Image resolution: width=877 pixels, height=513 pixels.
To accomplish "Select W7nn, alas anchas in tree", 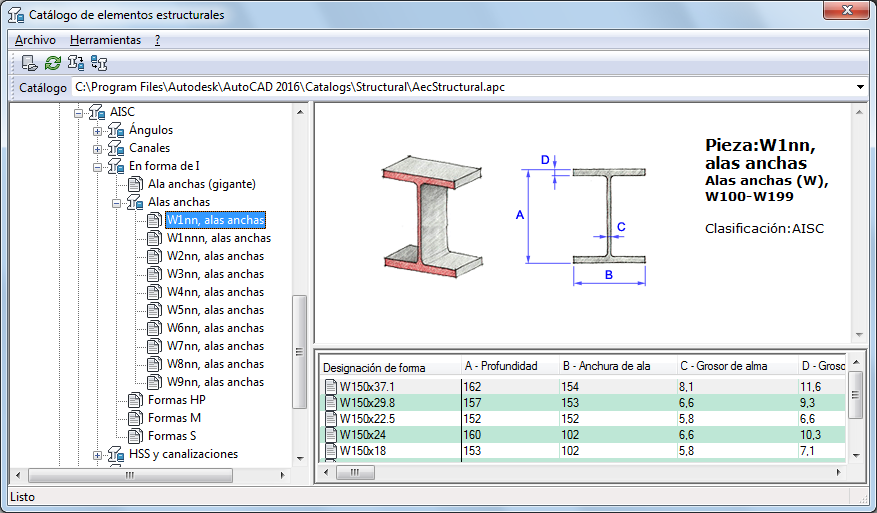I will tap(215, 346).
